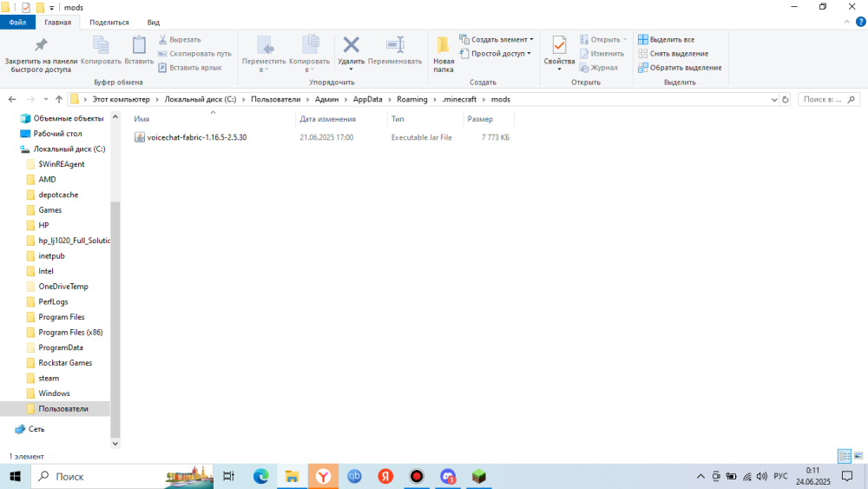Show hidden system tray icons
Viewport: 868px width, 489px height.
[700, 476]
